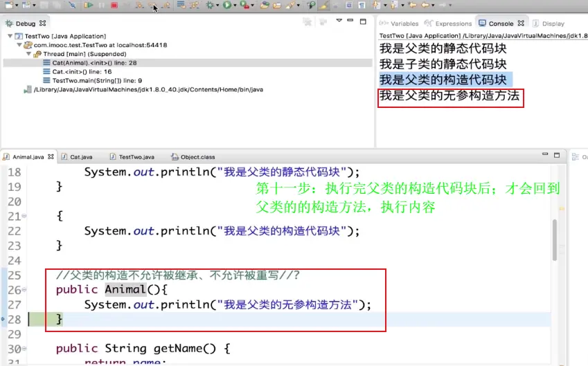Viewport: 588px width, 366px height.
Task: Click the Open Task folder icon
Action: [277, 5]
